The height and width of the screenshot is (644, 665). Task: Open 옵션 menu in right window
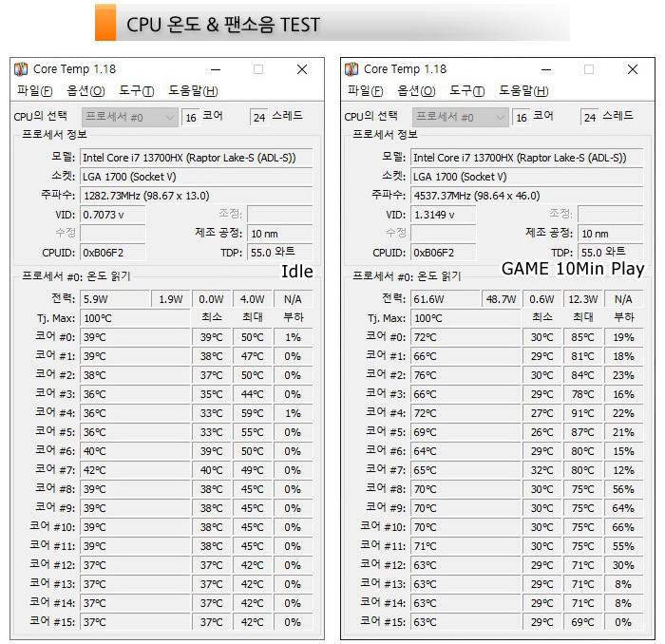tap(415, 91)
